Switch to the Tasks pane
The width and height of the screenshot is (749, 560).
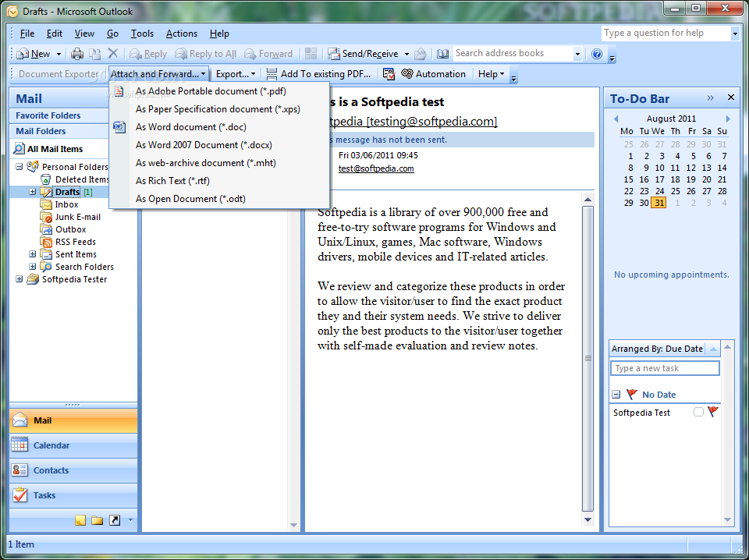click(73, 495)
